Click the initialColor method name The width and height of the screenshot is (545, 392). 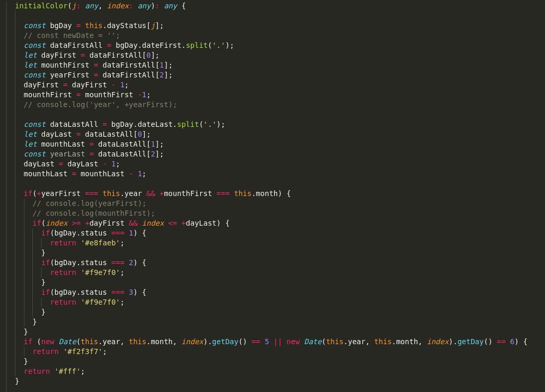pyautogui.click(x=42, y=6)
